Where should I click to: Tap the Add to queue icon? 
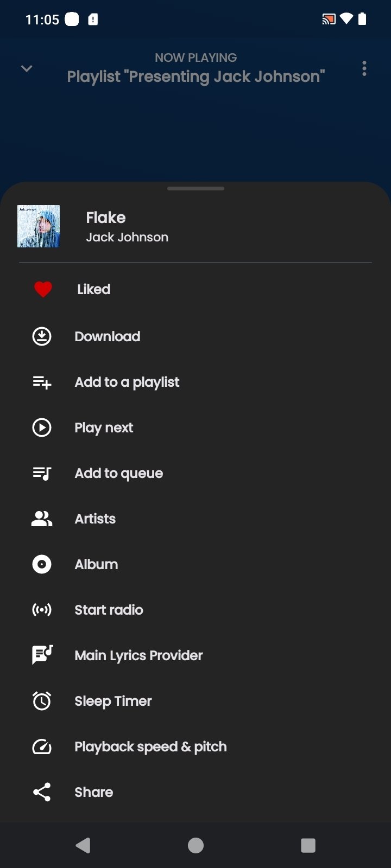pos(42,474)
